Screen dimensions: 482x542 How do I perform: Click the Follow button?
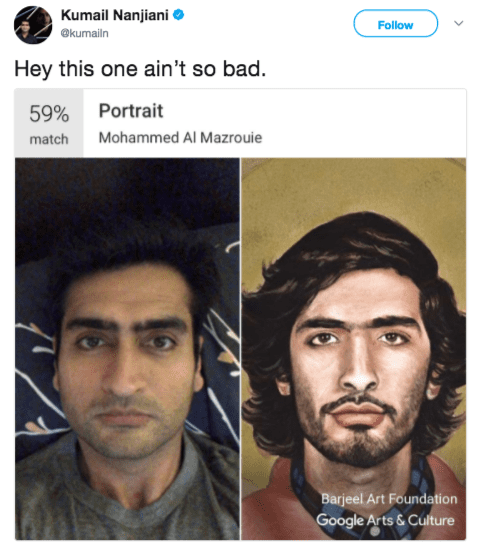396,24
